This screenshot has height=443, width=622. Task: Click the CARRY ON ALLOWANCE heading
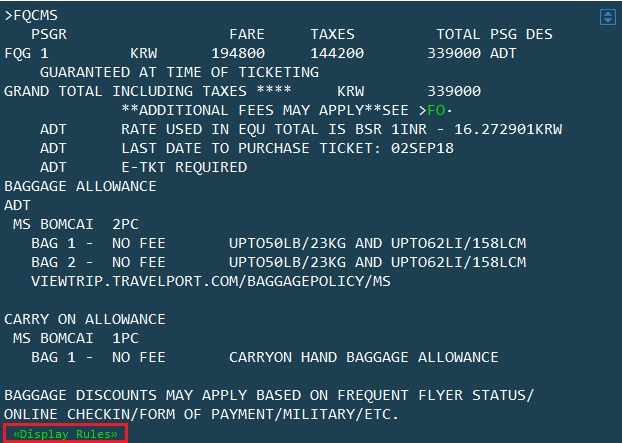(x=84, y=319)
